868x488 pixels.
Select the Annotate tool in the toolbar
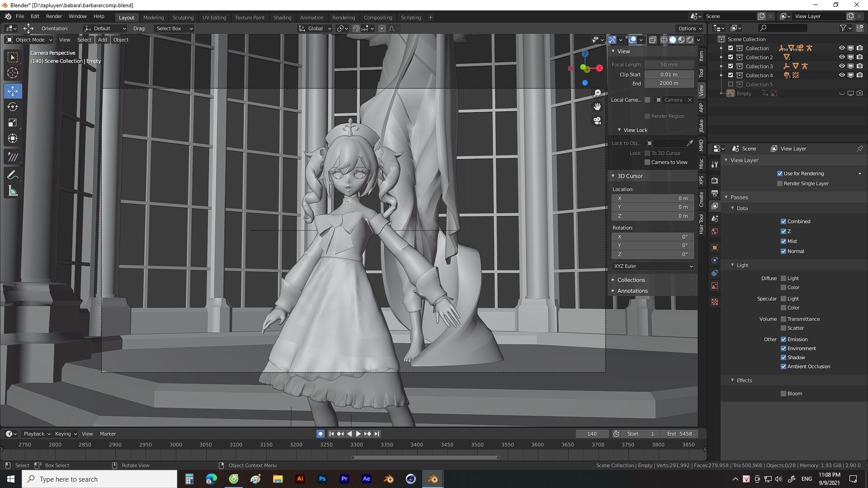pos(13,175)
